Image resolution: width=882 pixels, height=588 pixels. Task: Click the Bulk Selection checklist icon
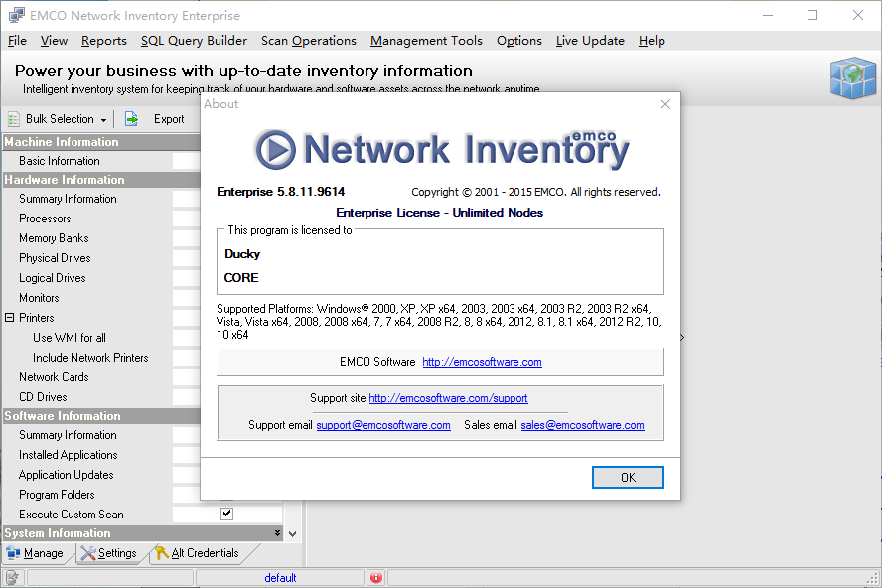[x=13, y=119]
